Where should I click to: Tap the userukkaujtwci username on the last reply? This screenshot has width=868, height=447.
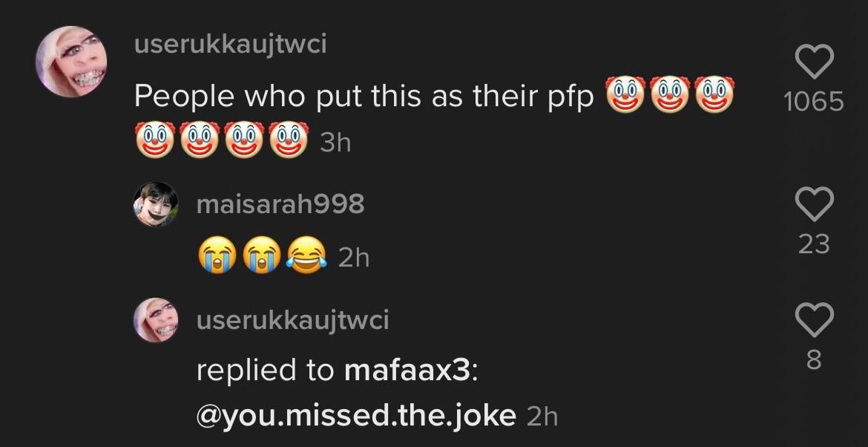point(292,320)
